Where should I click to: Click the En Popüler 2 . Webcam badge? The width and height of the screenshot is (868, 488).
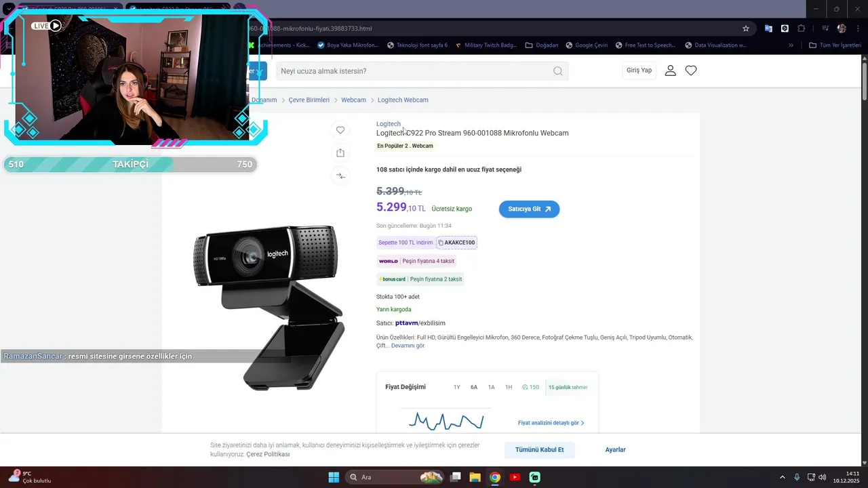[405, 146]
